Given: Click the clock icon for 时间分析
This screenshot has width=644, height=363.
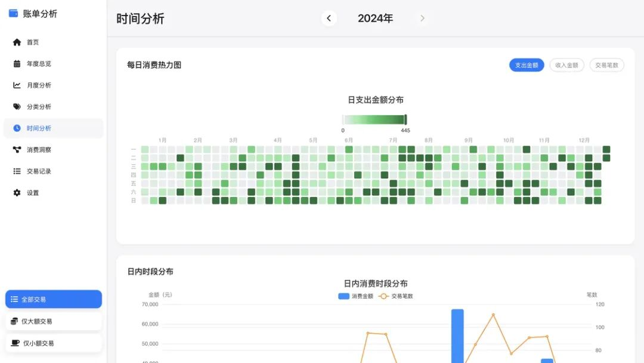Looking at the screenshot, I should (17, 128).
